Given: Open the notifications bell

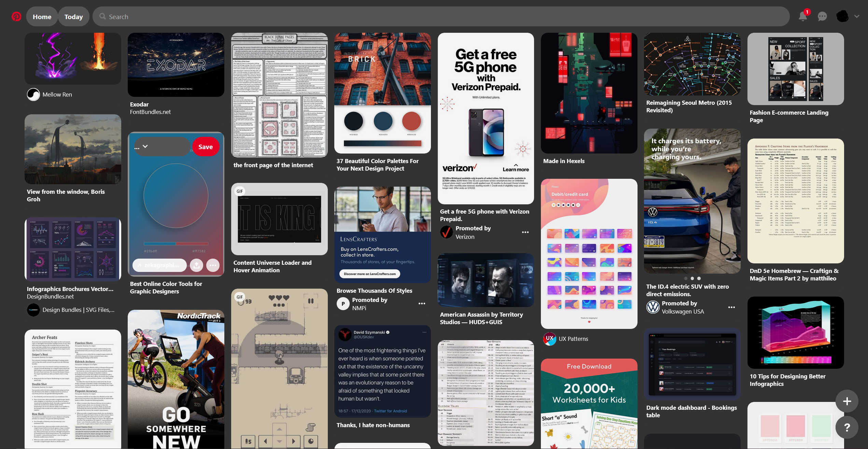Looking at the screenshot, I should click(803, 16).
